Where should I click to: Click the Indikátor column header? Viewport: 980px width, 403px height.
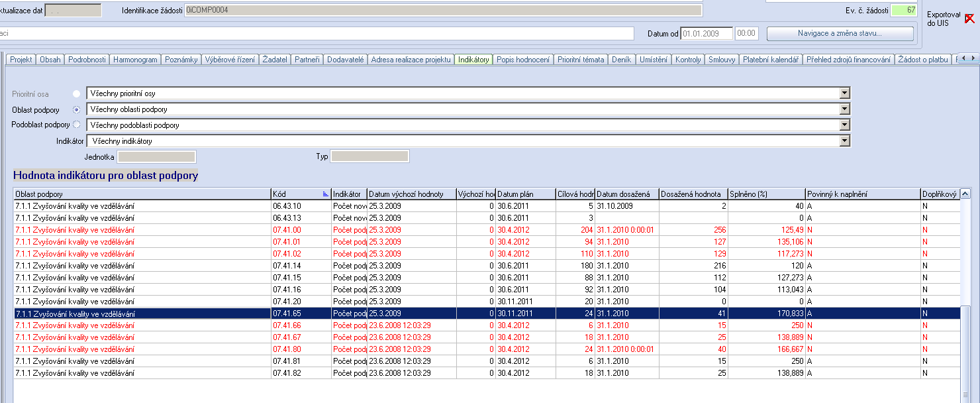(349, 194)
